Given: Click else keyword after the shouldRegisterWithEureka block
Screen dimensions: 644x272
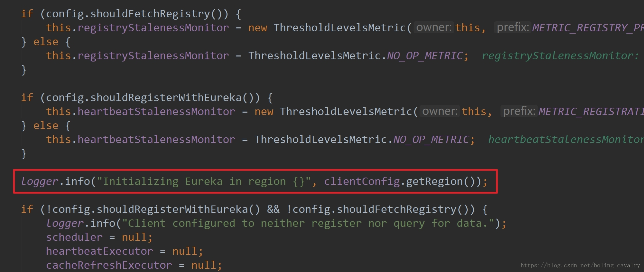Looking at the screenshot, I should (x=46, y=125).
